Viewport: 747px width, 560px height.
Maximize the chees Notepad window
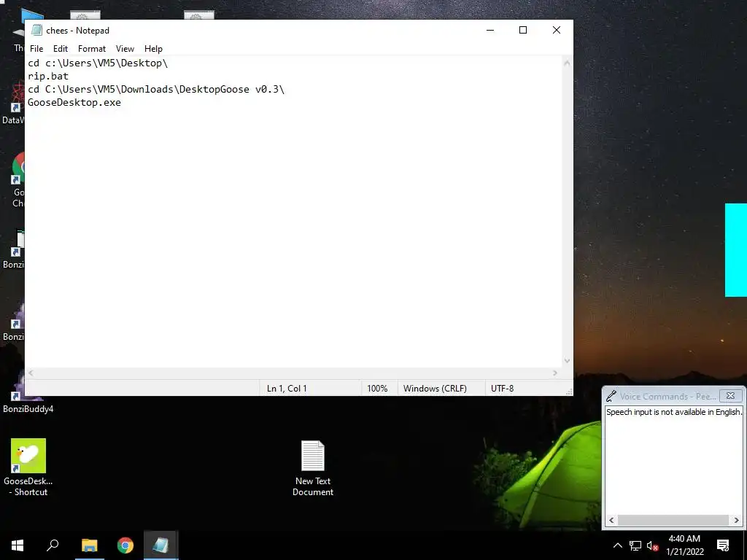(523, 30)
